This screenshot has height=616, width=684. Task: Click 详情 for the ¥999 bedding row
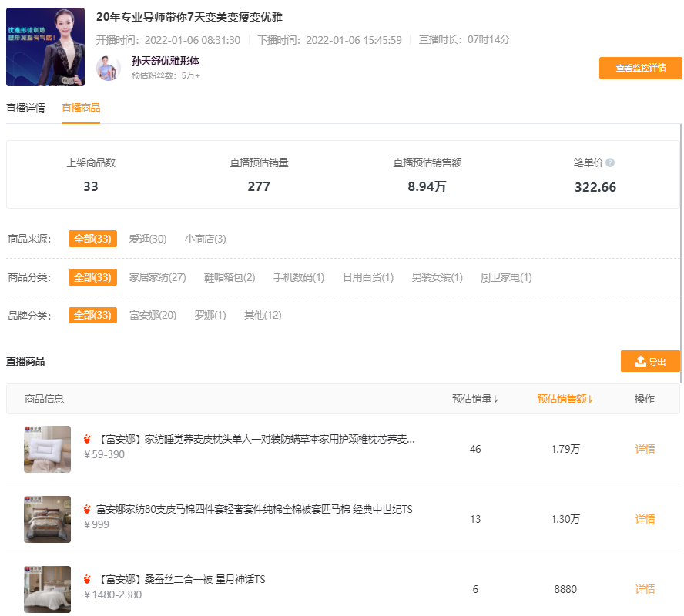(x=645, y=519)
